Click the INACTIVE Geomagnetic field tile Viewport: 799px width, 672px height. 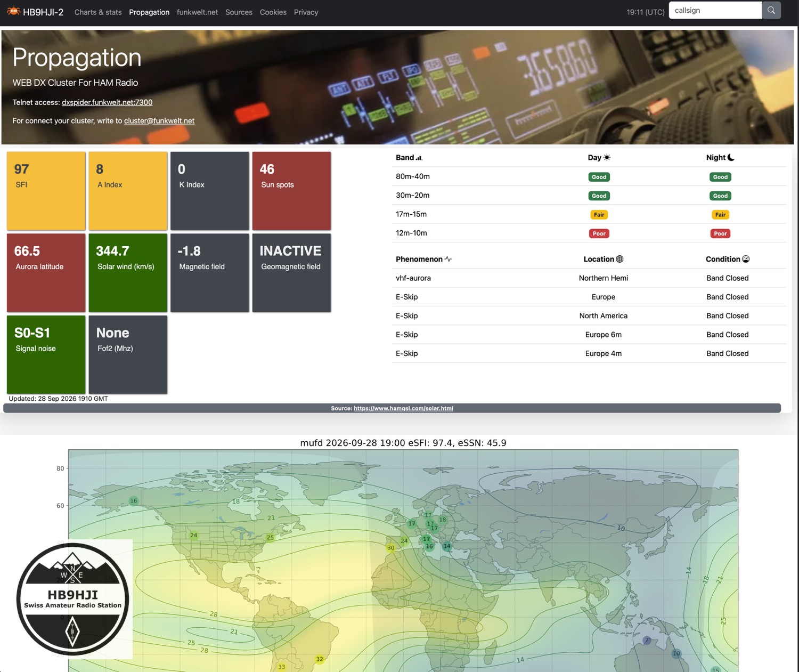291,273
